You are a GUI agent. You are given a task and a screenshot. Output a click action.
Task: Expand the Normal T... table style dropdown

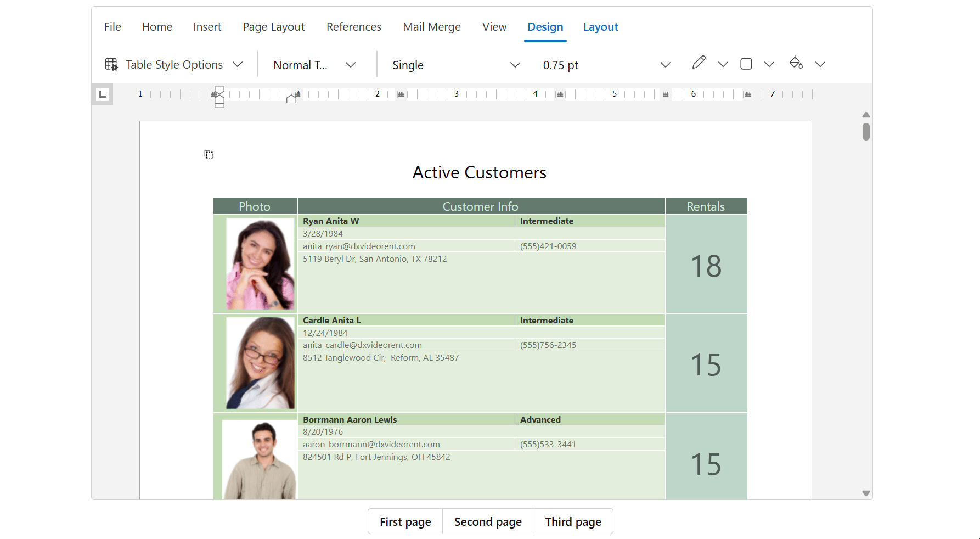pyautogui.click(x=351, y=65)
